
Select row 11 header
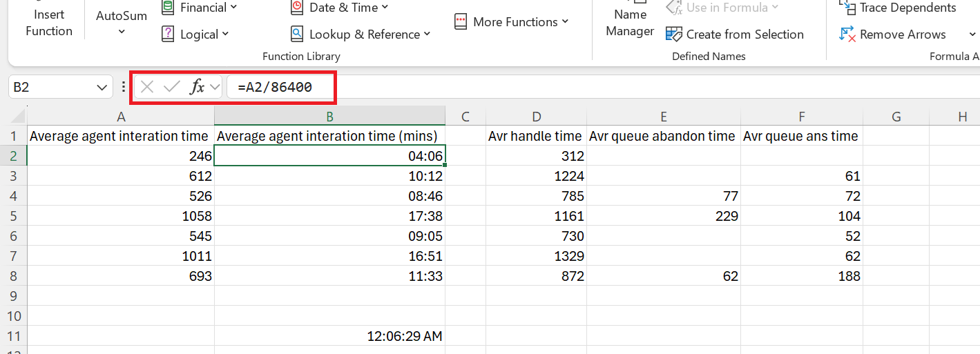click(x=13, y=336)
